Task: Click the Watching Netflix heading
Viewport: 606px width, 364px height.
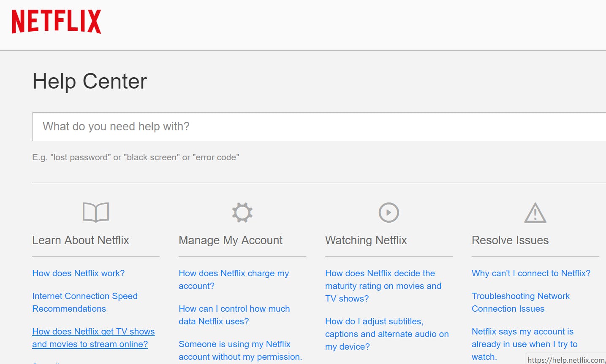Action: pos(366,240)
